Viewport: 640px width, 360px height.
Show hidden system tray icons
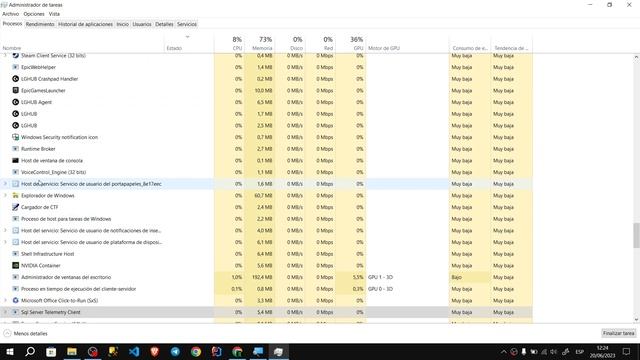504,351
